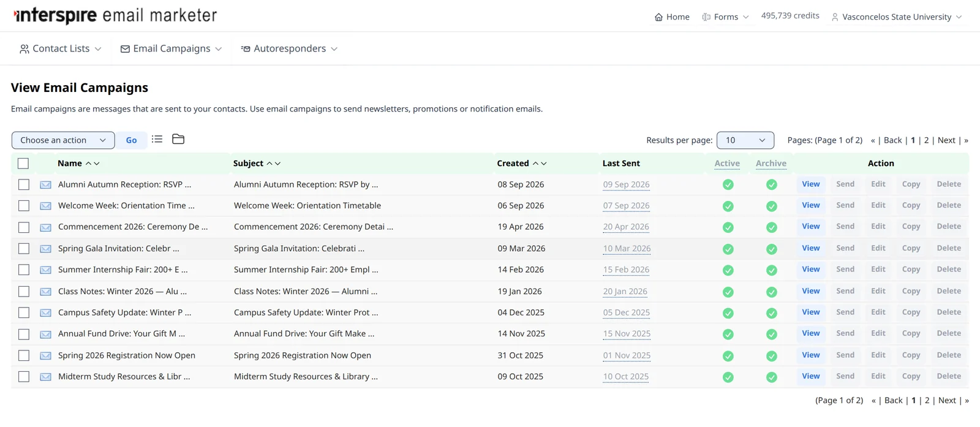This screenshot has height=427, width=980.
Task: Toggle Active status for Alumni Autumn Reception
Action: click(728, 184)
